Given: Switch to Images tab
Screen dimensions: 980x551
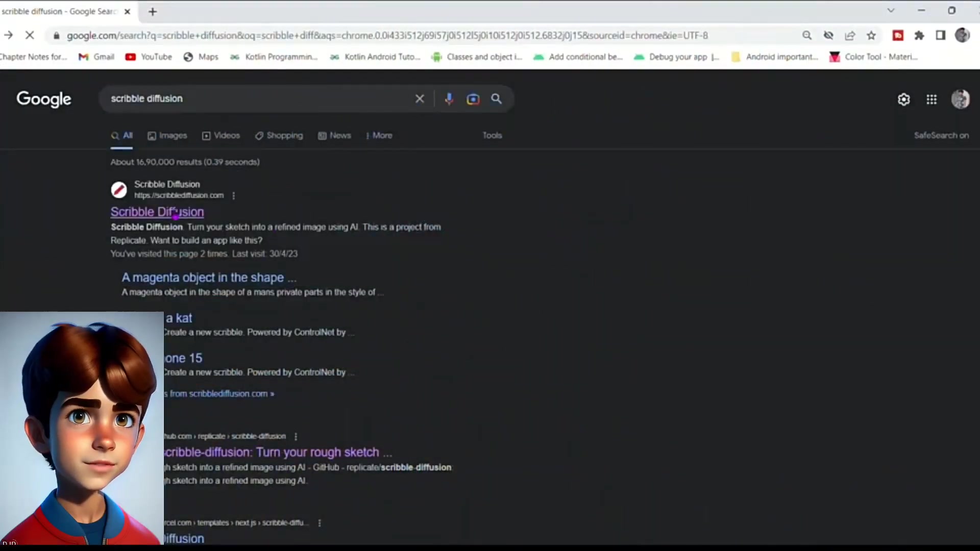Looking at the screenshot, I should click(167, 136).
